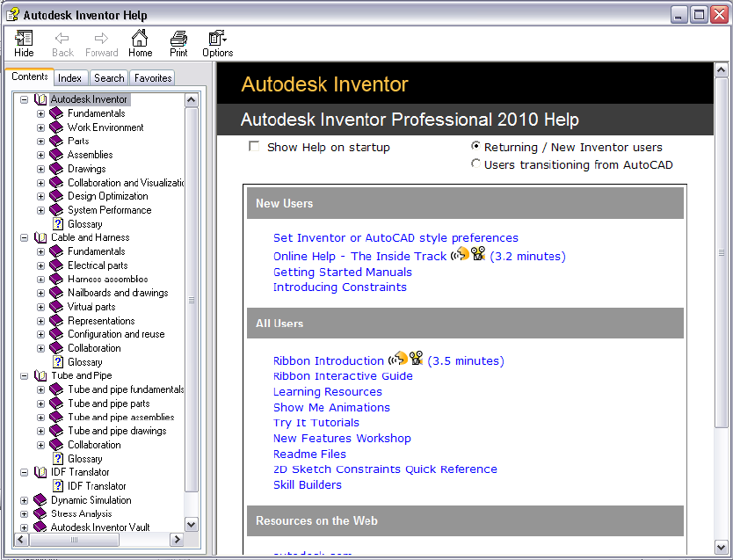Open Show Me Animations link
This screenshot has width=733, height=560.
(331, 407)
